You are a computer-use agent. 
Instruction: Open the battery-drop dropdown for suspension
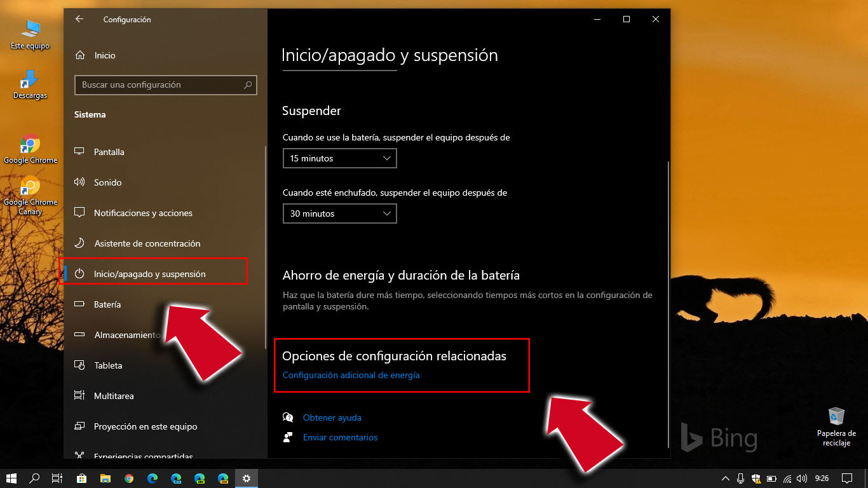tap(339, 158)
